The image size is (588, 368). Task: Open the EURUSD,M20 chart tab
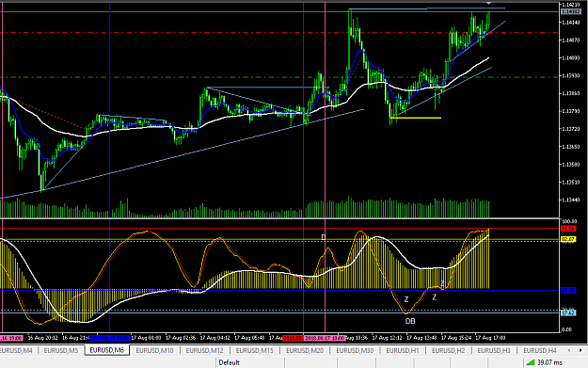[x=305, y=350]
